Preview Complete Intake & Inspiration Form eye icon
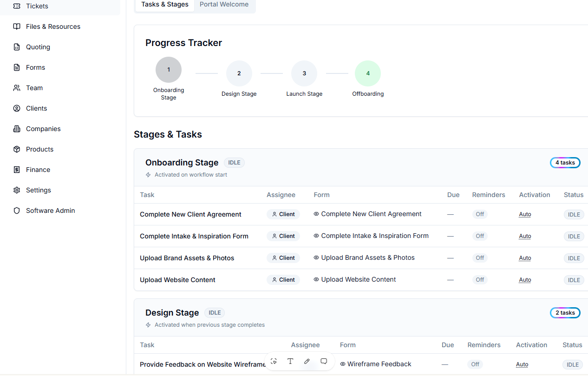Viewport: 588px width, 376px height. pyautogui.click(x=316, y=236)
